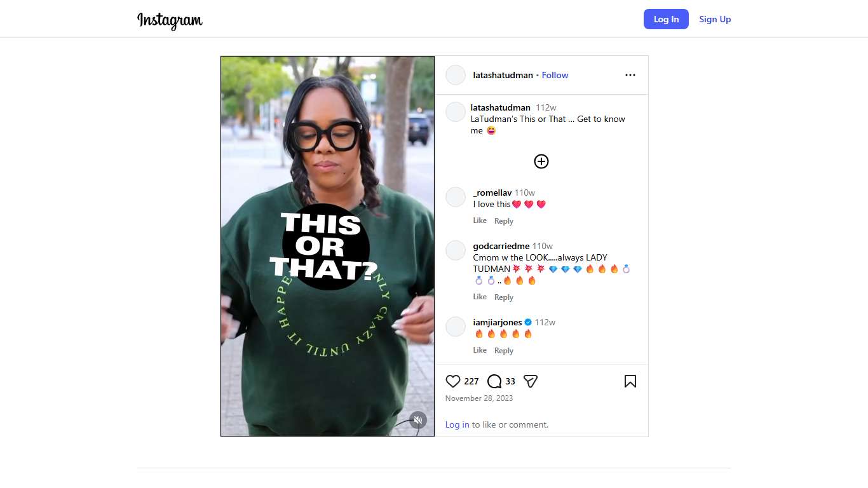Open comments via speech bubble icon

[494, 381]
